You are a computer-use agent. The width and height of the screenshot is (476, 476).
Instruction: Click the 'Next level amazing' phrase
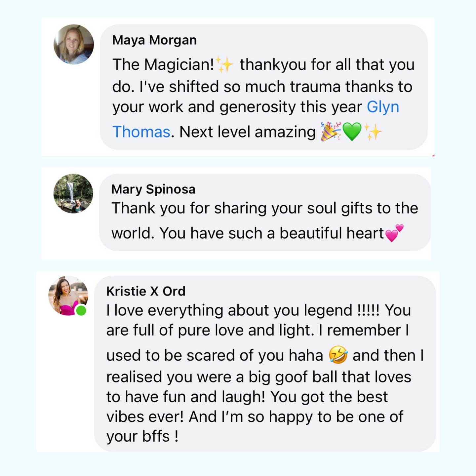coord(247,132)
